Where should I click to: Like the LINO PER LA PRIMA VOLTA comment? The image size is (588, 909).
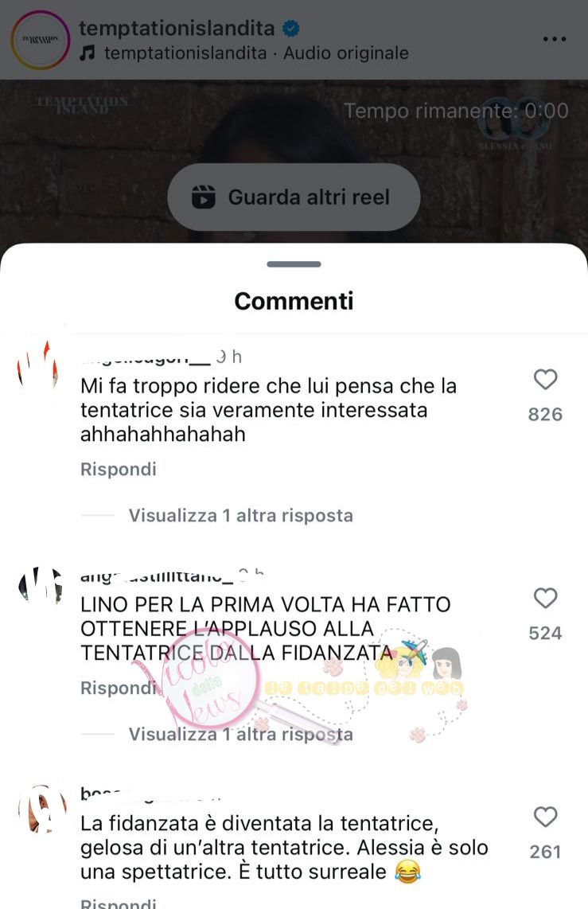click(x=545, y=599)
